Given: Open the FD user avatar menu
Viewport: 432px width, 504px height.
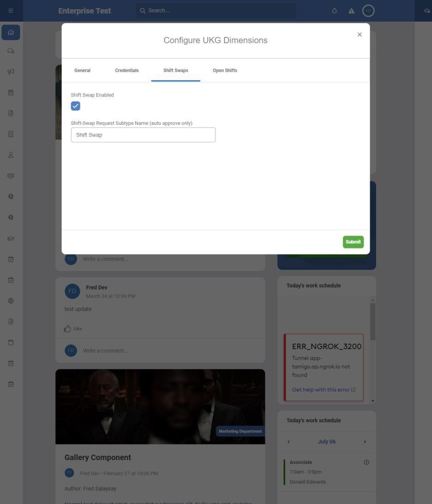Looking at the screenshot, I should pos(368,11).
